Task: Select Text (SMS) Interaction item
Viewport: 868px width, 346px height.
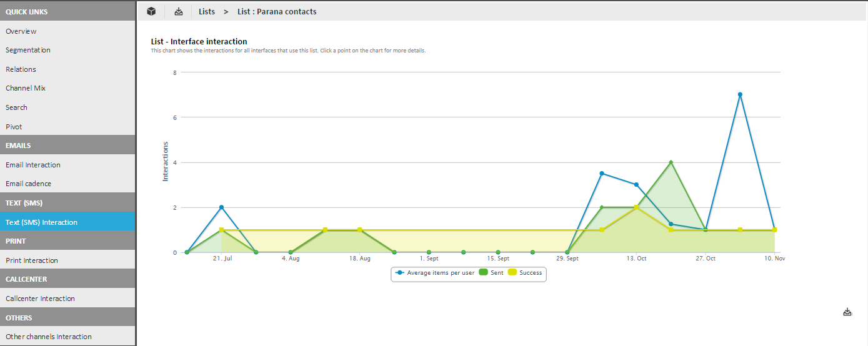Action: pyautogui.click(x=42, y=222)
